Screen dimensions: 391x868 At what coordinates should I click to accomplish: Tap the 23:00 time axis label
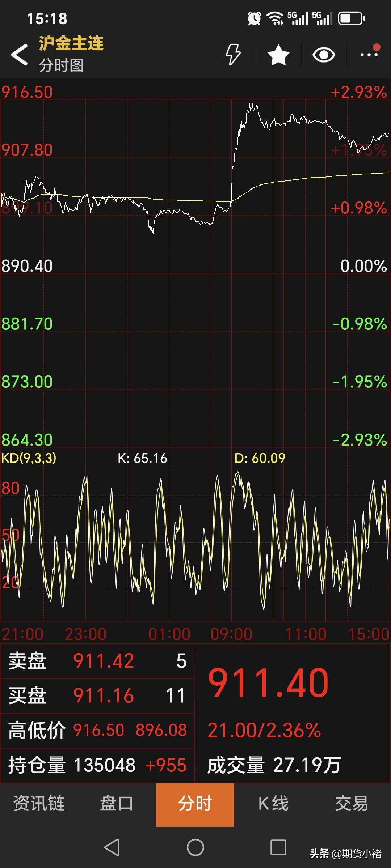pos(85,634)
